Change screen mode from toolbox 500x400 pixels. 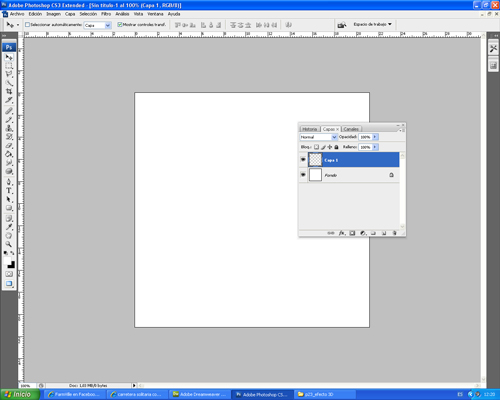[9, 284]
